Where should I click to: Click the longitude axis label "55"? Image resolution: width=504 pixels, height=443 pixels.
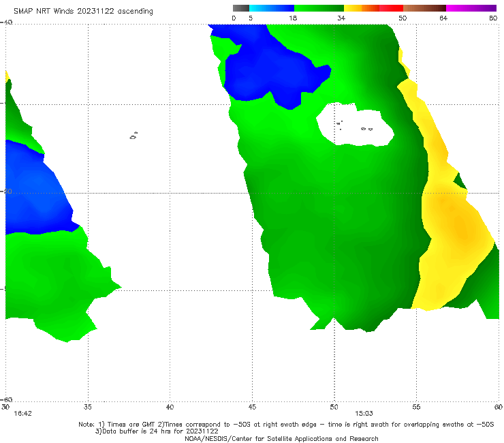416,407
